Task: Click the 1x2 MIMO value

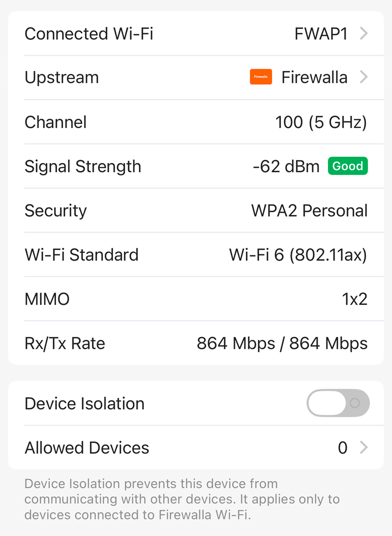Action: [354, 299]
